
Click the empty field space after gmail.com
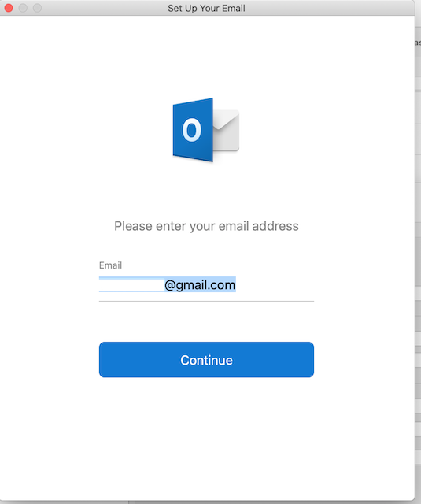click(275, 285)
